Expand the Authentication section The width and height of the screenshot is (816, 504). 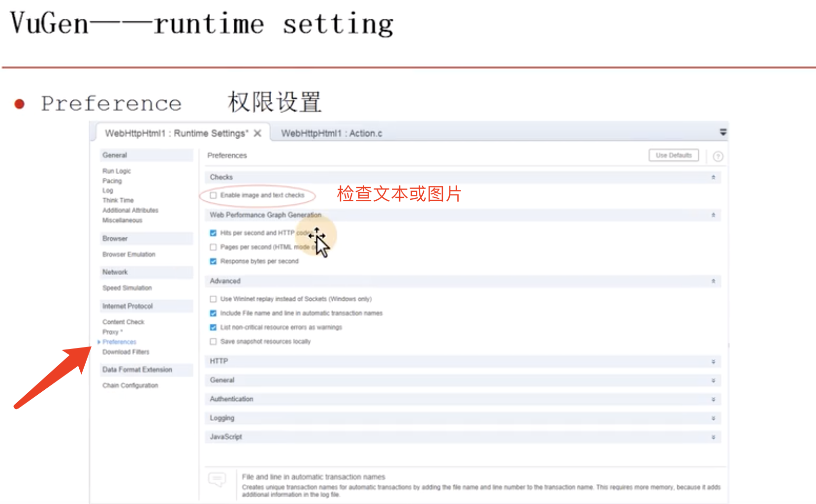coord(713,400)
